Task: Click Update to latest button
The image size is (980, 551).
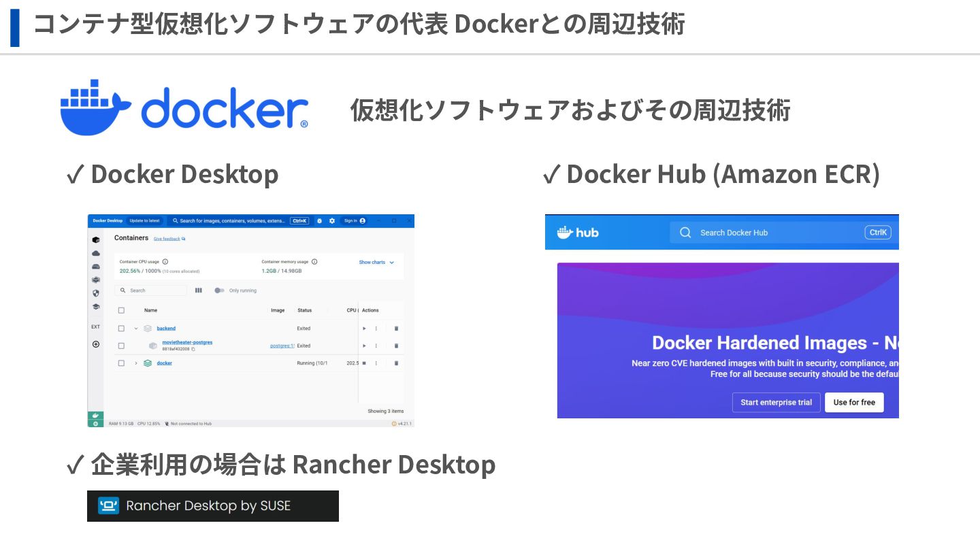Action: tap(144, 221)
